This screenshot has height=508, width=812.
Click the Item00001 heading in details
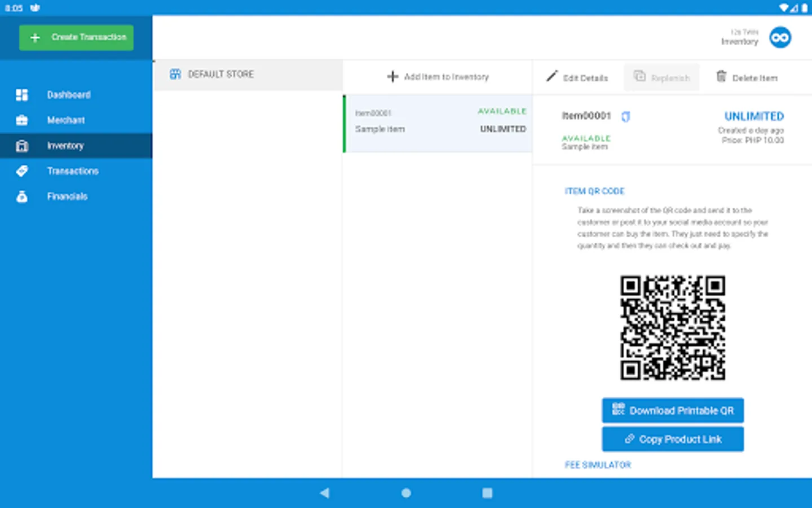point(586,116)
